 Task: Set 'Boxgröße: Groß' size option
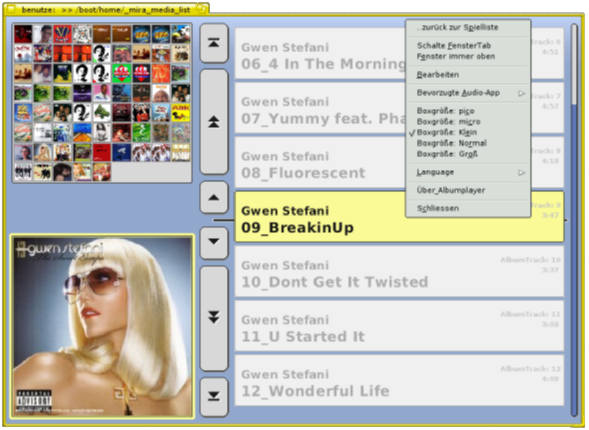click(468, 154)
